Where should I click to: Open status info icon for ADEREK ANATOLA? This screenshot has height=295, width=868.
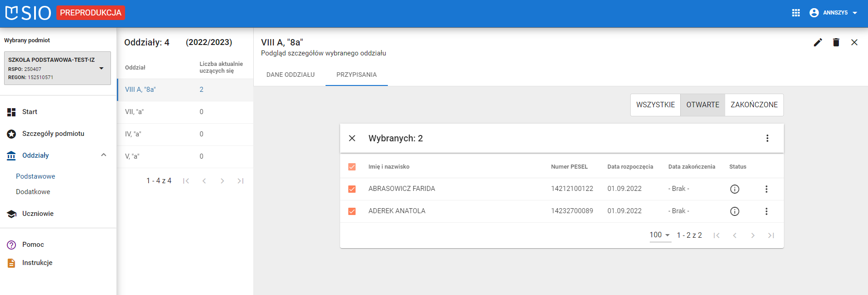tap(734, 211)
